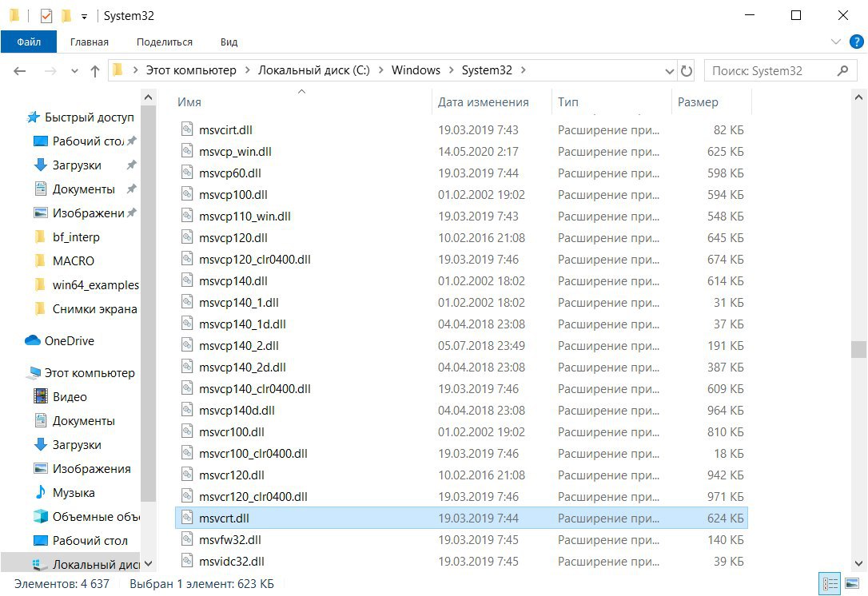Select Этот компьютер in navigation pane
Image resolution: width=868 pixels, height=596 pixels.
(x=90, y=373)
